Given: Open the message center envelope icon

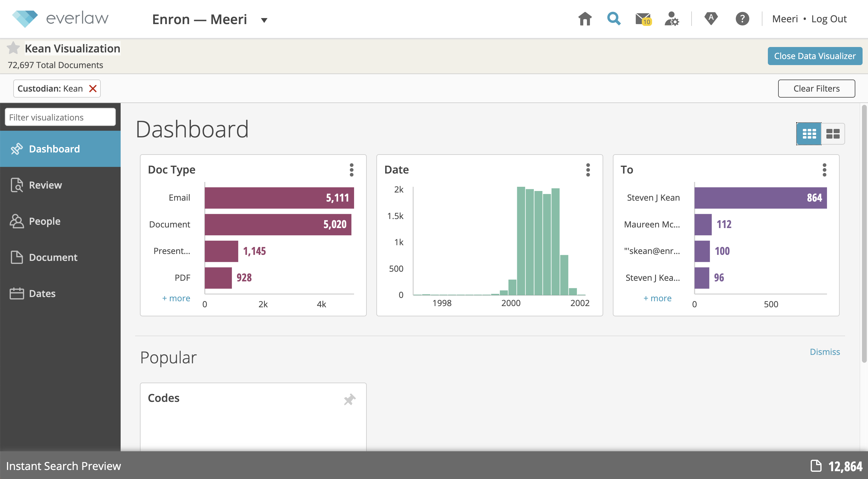Looking at the screenshot, I should (x=643, y=19).
